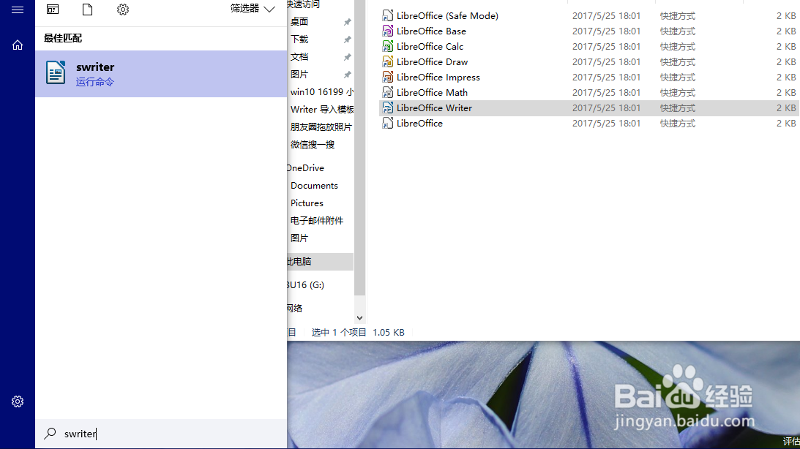Click 快捷方式 type cell for LibreOffice Calc
The width and height of the screenshot is (800, 449).
point(677,46)
